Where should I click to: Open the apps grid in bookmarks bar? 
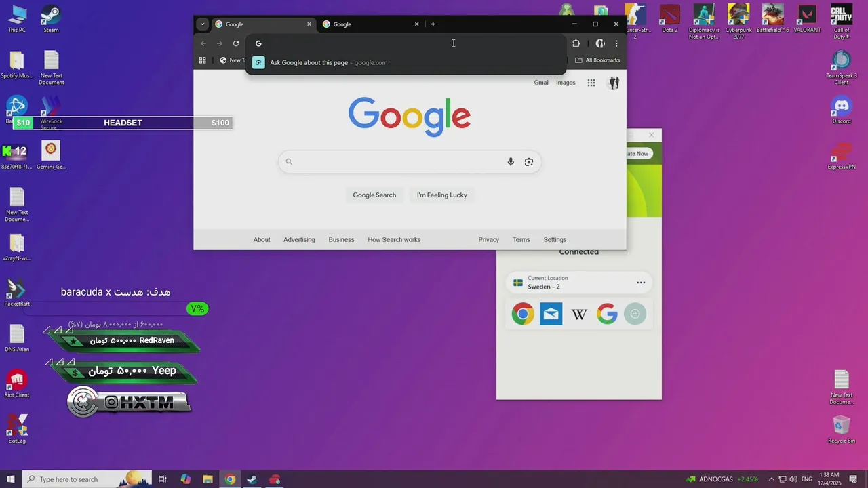[202, 60]
